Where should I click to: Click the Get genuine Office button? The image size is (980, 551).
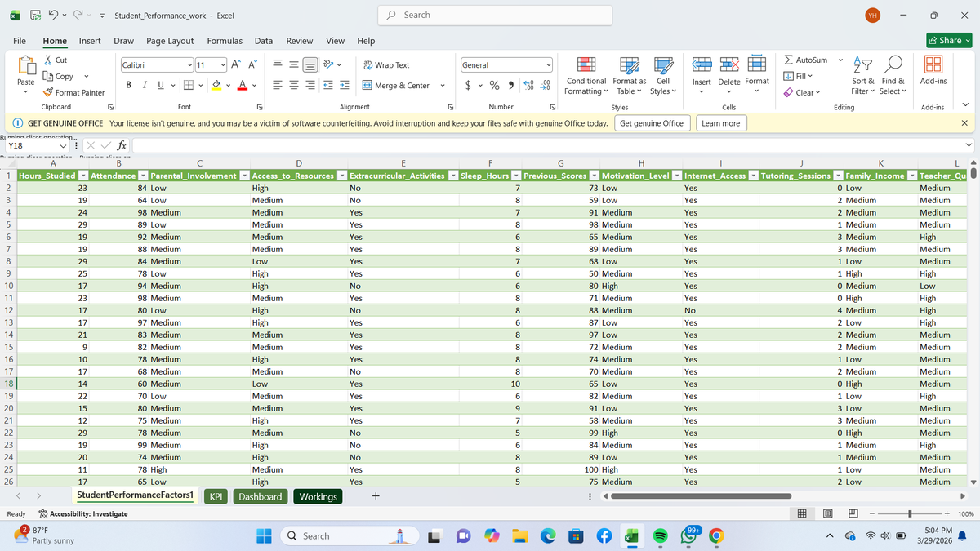click(x=652, y=122)
